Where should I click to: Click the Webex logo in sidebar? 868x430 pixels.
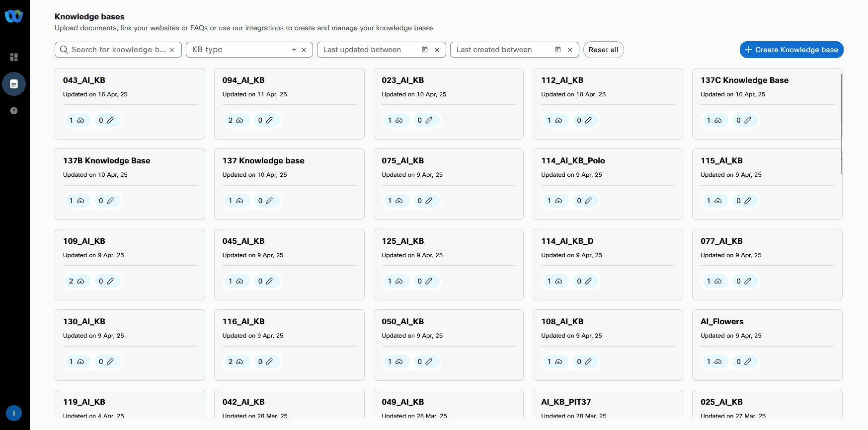(14, 16)
